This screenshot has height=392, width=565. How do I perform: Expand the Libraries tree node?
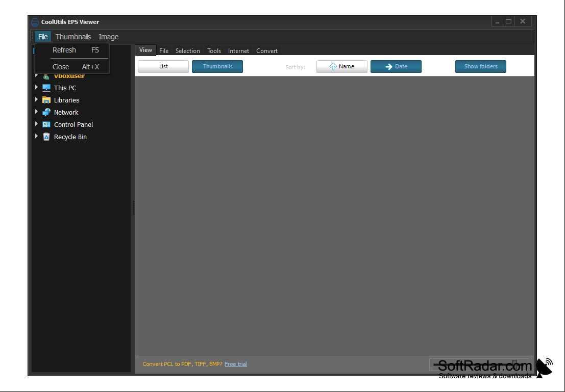36,99
